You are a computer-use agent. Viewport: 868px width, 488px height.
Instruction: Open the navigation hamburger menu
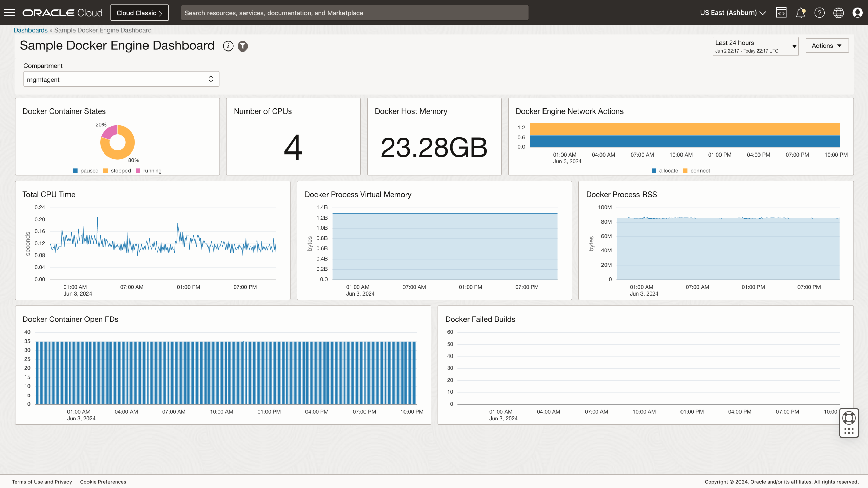[10, 13]
